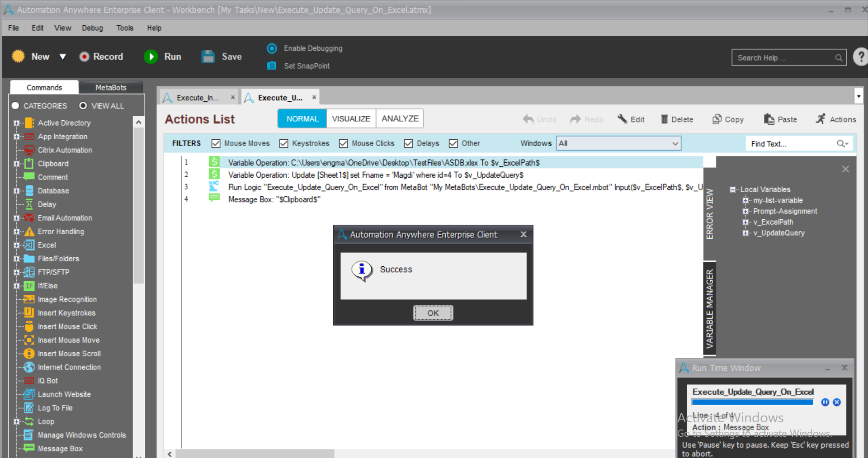The image size is (868, 458).
Task: Select the CATEGORIES radio button
Action: pos(15,105)
